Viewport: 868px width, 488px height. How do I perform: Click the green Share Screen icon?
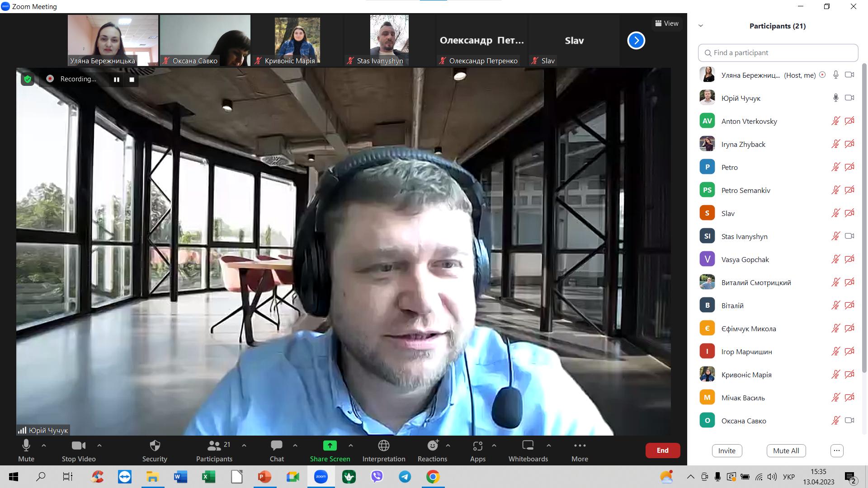click(330, 446)
